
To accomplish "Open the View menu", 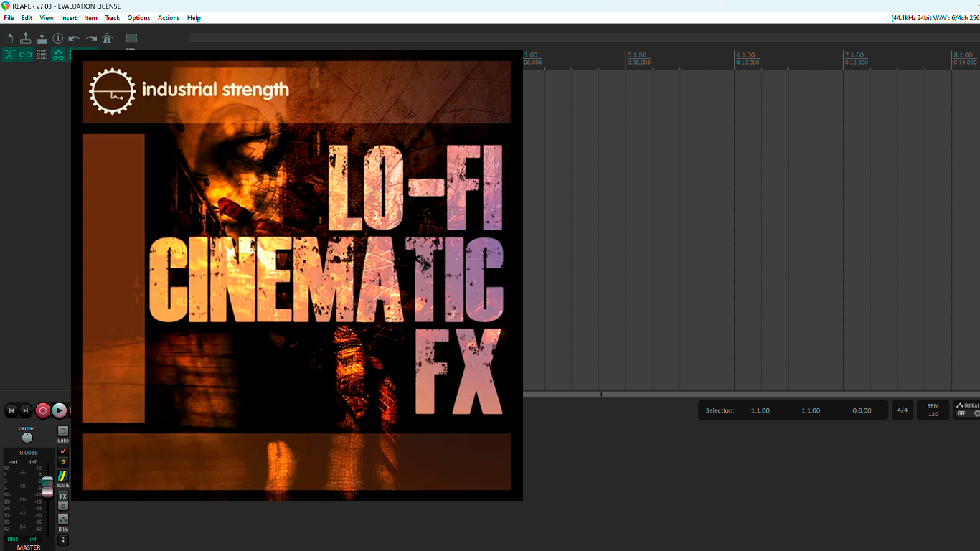I will click(x=47, y=18).
